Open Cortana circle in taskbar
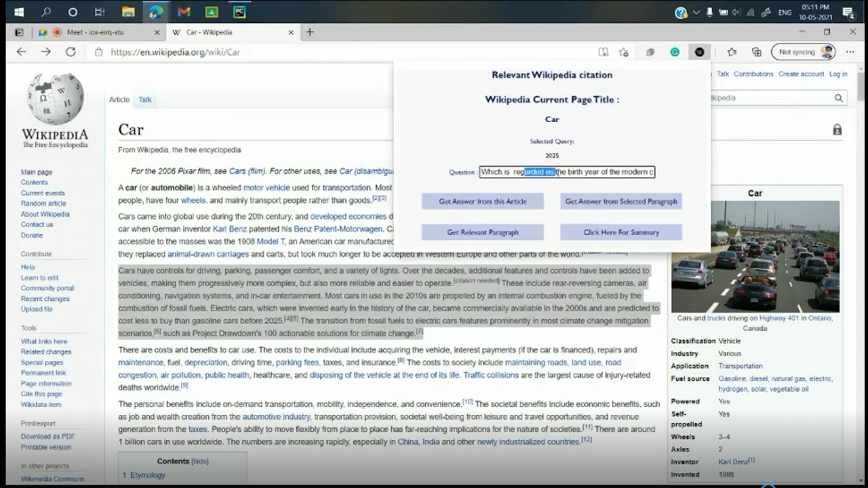The height and width of the screenshot is (488, 868). coord(73,12)
